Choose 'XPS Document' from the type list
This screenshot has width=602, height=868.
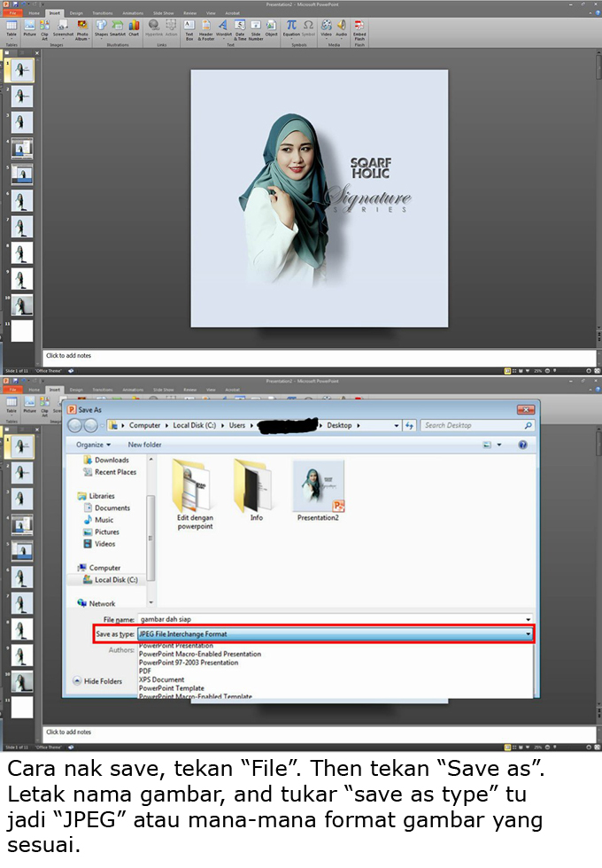point(161,680)
